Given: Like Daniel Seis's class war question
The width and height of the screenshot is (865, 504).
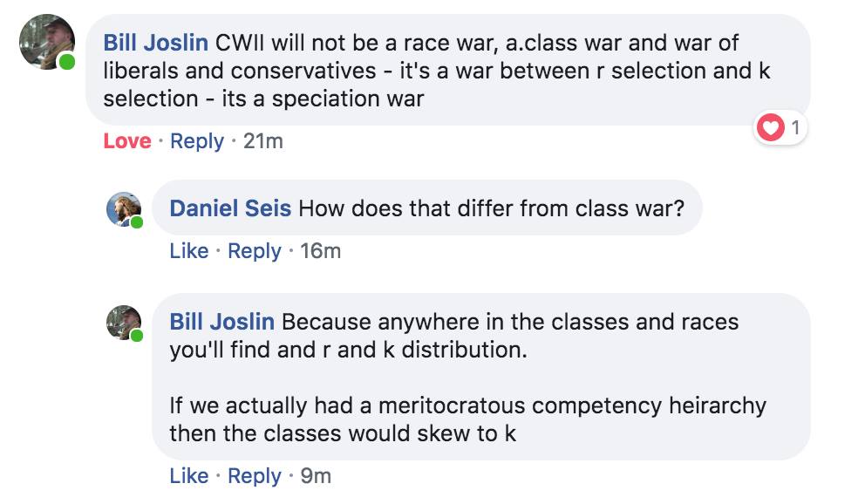Looking at the screenshot, I should click(x=188, y=251).
